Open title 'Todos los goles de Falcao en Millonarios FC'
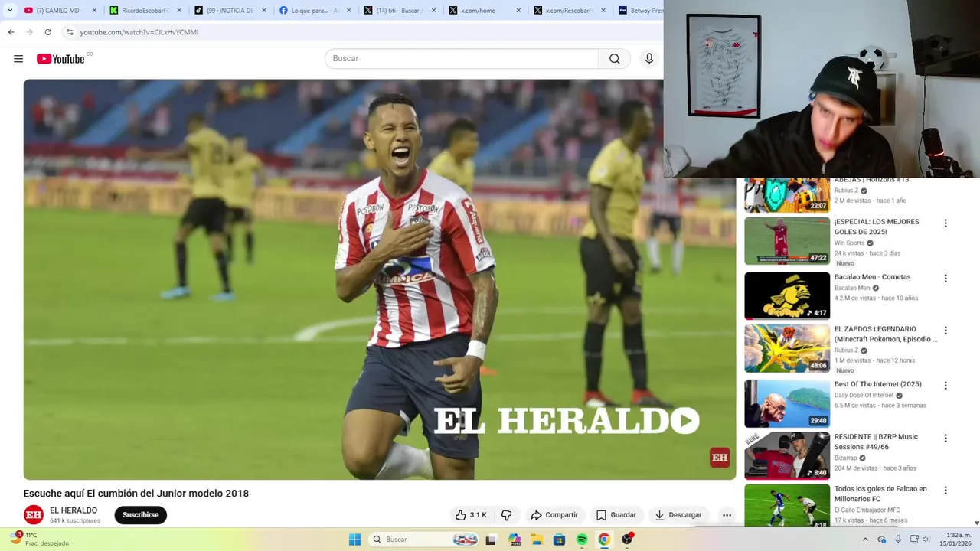980x551 pixels. coord(880,494)
